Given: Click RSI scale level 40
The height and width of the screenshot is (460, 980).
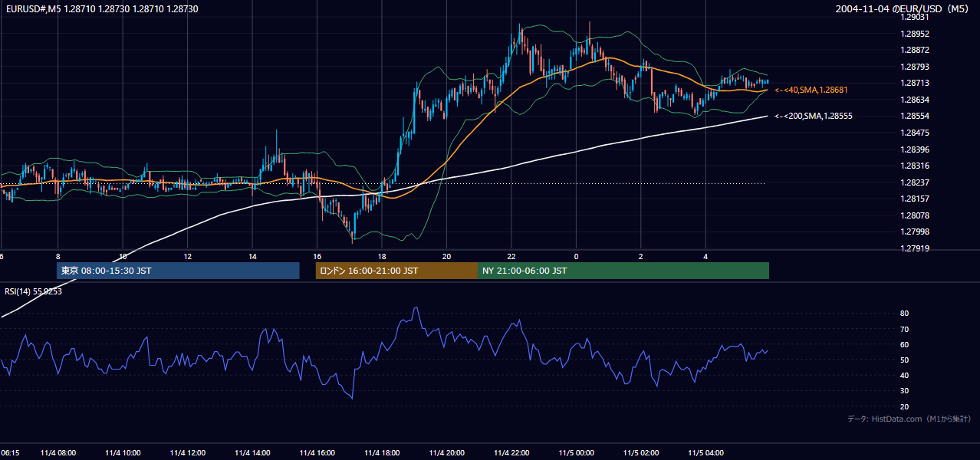Looking at the screenshot, I should [x=905, y=376].
